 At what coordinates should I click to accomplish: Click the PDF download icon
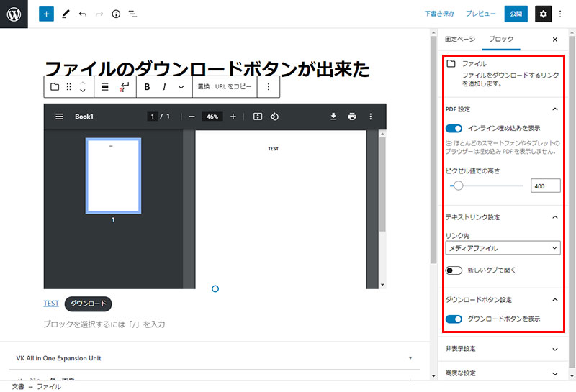[x=333, y=117]
